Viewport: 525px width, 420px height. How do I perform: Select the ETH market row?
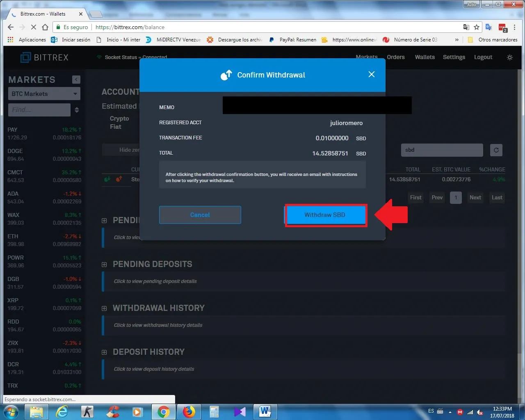[44, 240]
